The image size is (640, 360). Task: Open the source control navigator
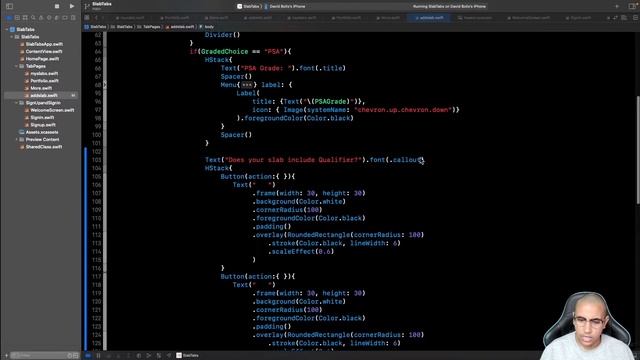point(17,18)
